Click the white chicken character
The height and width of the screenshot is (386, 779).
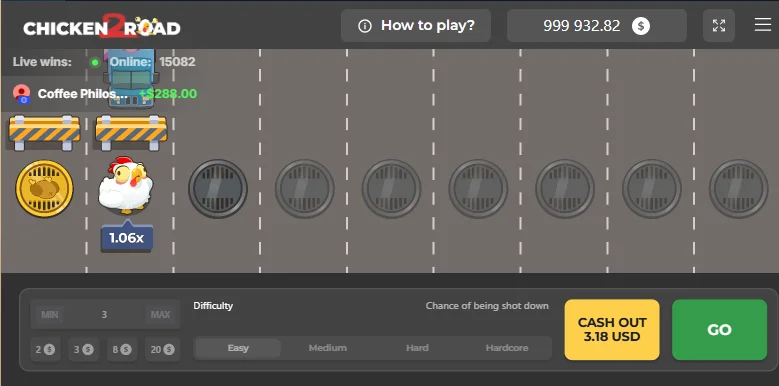125,185
